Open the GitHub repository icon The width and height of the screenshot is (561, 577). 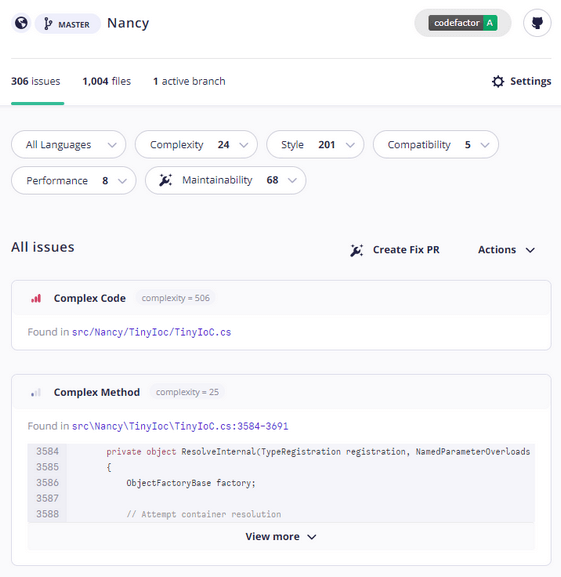[x=537, y=23]
